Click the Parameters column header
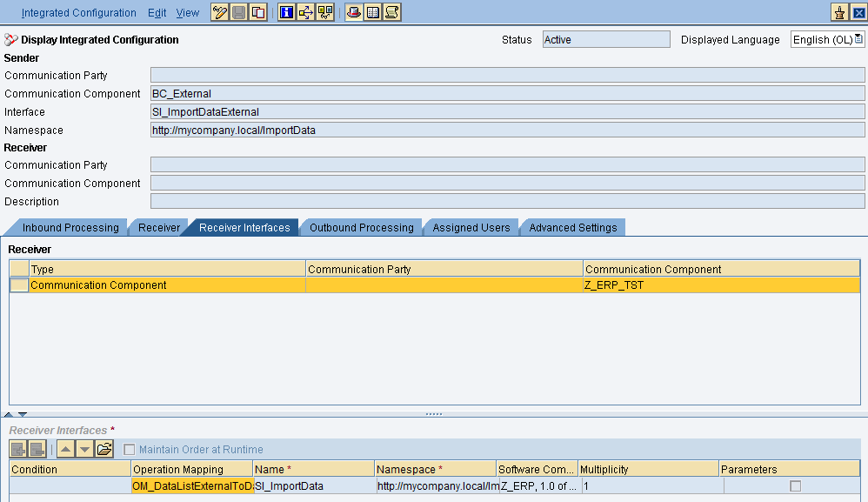The width and height of the screenshot is (868, 502). pyautogui.click(x=790, y=469)
